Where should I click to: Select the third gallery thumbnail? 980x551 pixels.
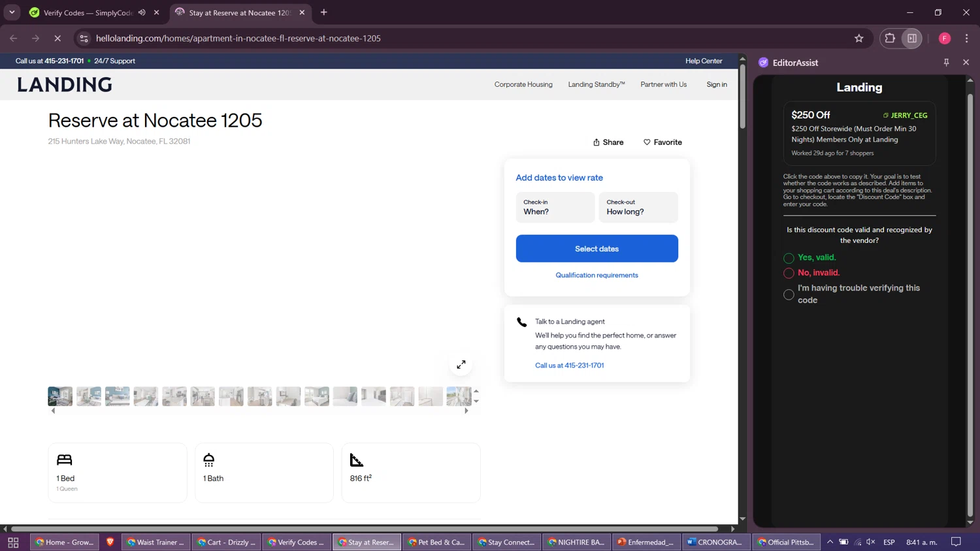click(118, 396)
